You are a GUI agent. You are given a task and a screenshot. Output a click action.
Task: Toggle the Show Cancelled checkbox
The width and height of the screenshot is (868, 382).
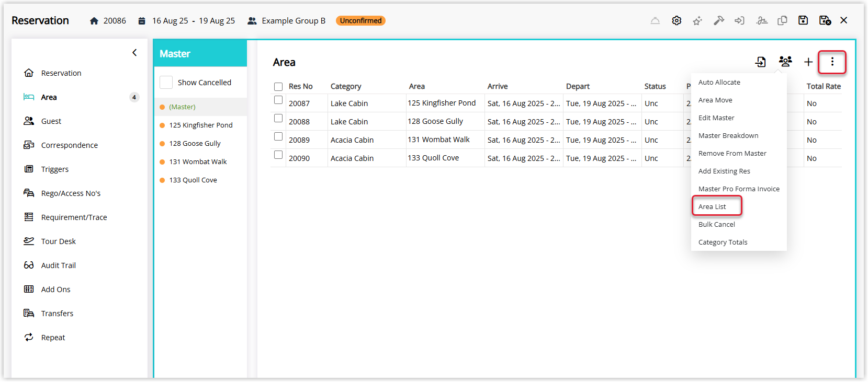coord(166,83)
